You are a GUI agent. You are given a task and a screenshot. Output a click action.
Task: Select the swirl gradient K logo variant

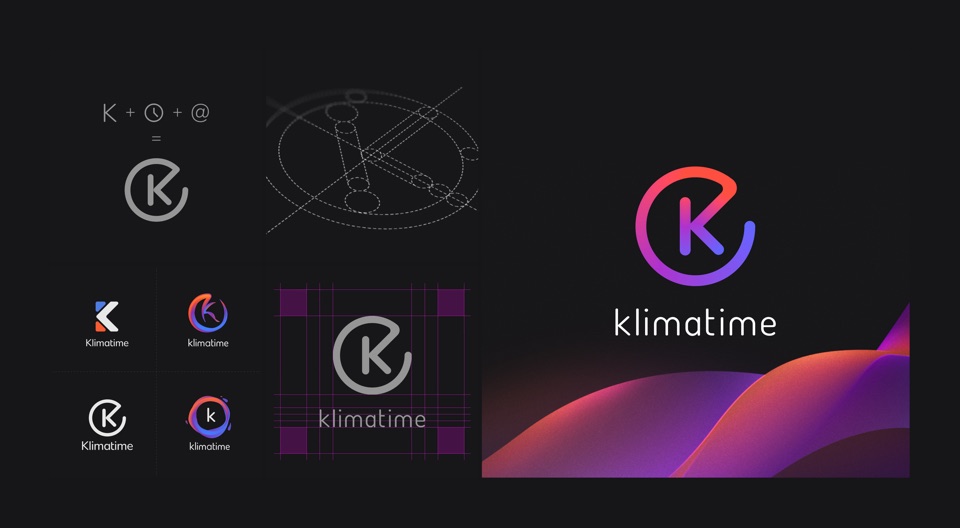[208, 313]
